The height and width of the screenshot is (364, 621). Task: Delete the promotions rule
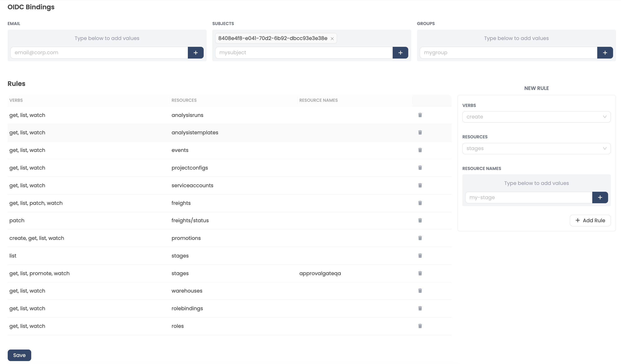point(420,238)
